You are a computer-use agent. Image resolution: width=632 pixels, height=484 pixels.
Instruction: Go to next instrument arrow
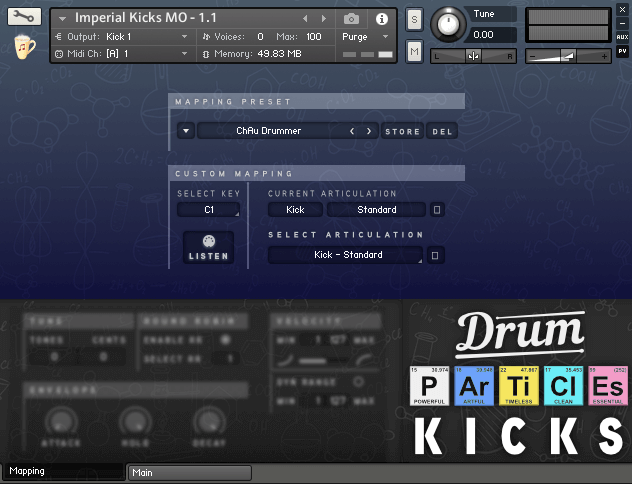pyautogui.click(x=323, y=19)
